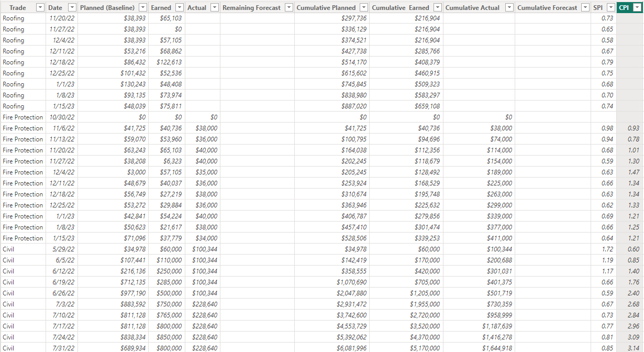The image size is (644, 352).
Task: Click the Earned value $765,000
Action: pos(170,315)
